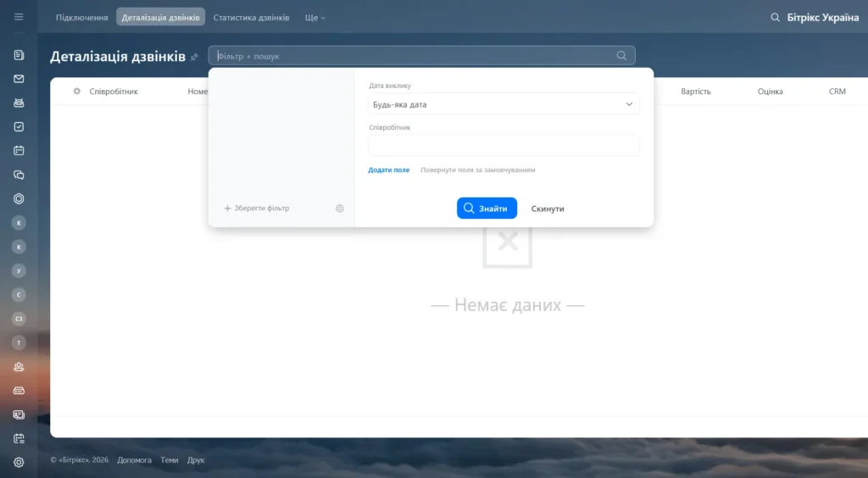
Task: Click the Друк footer link
Action: point(196,459)
